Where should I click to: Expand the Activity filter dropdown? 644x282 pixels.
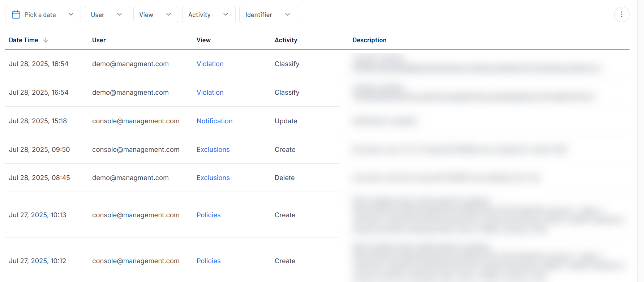pyautogui.click(x=209, y=14)
